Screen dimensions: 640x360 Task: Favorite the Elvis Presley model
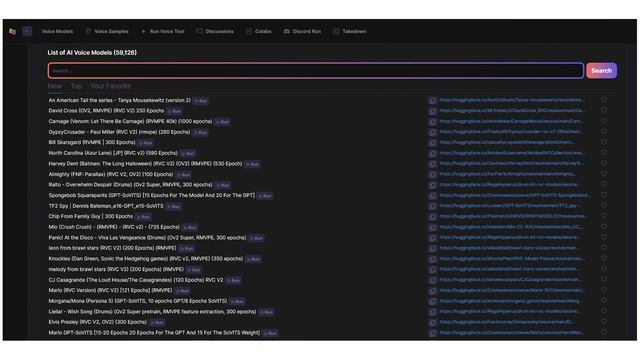[604, 322]
